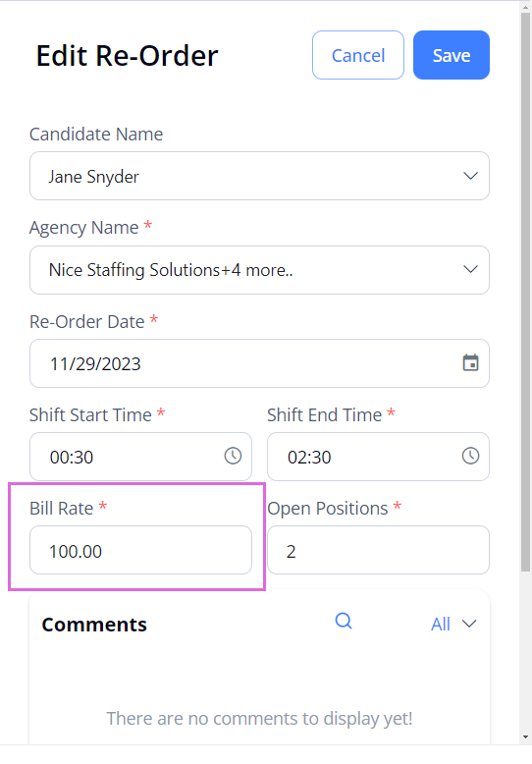Click the chevron arrow in Agency Name field
Screen dimensions: 532x764
[x=470, y=269]
